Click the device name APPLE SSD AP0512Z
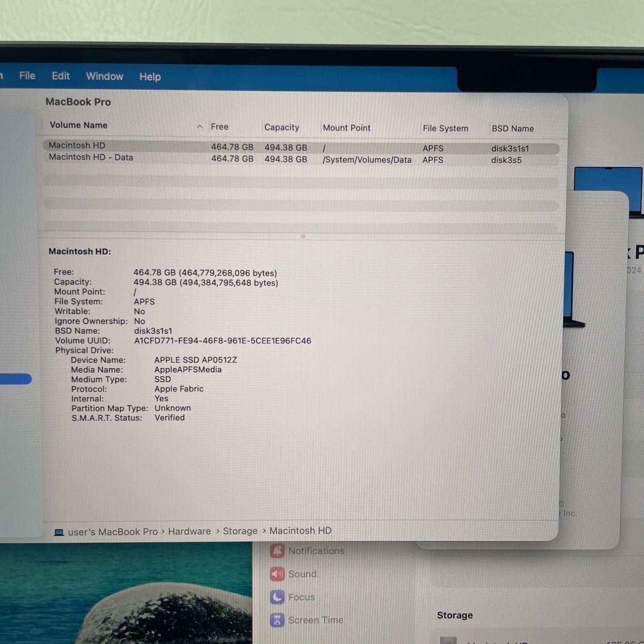Screen dimensions: 644x644 coord(196,360)
